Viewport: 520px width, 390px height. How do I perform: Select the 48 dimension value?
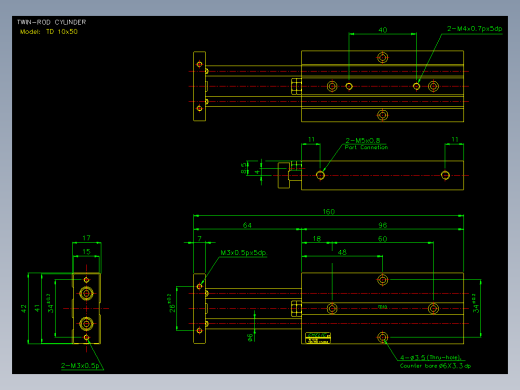pos(342,252)
